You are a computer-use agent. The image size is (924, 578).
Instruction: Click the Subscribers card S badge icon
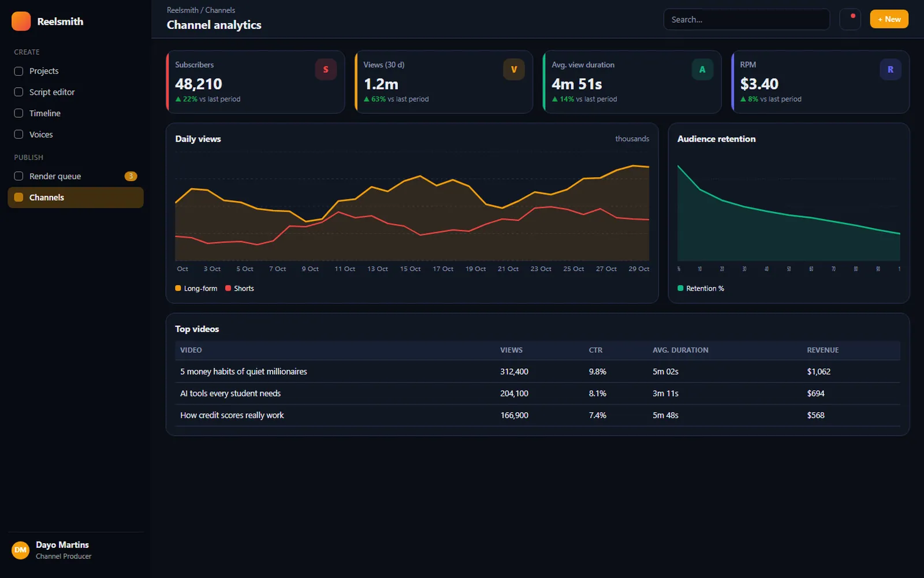point(326,69)
